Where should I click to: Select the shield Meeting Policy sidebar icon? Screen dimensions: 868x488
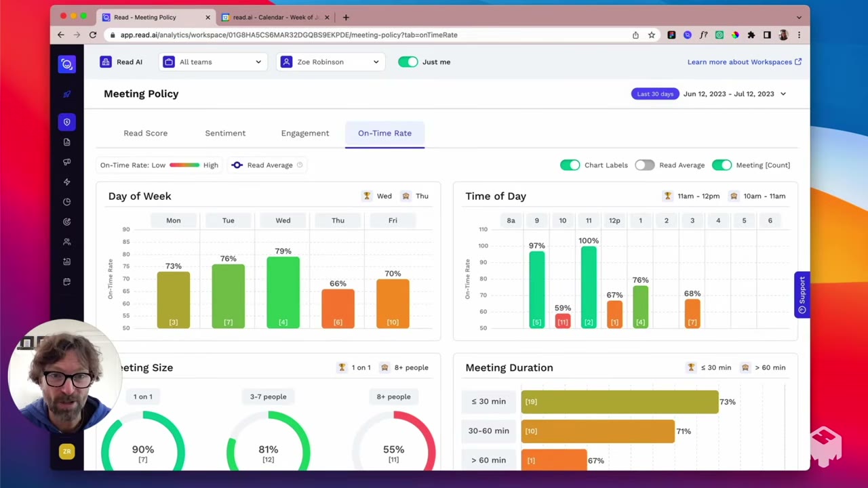[66, 122]
